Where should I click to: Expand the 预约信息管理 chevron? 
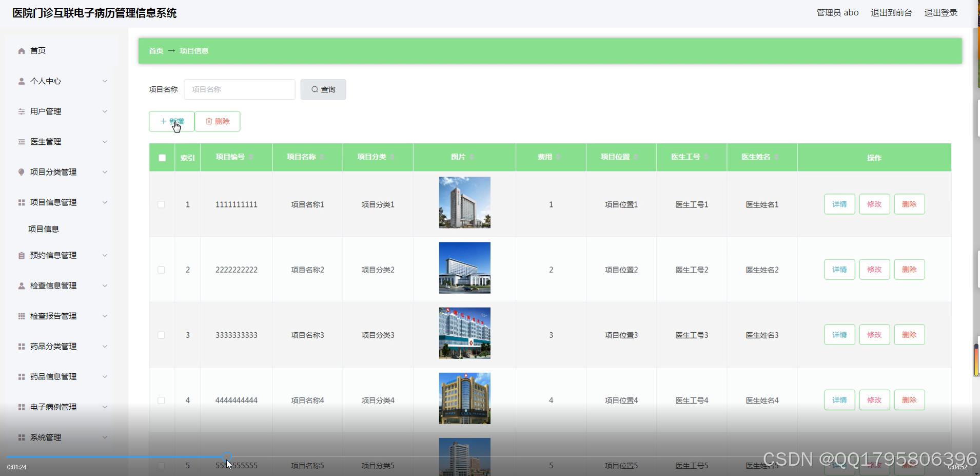tap(105, 255)
